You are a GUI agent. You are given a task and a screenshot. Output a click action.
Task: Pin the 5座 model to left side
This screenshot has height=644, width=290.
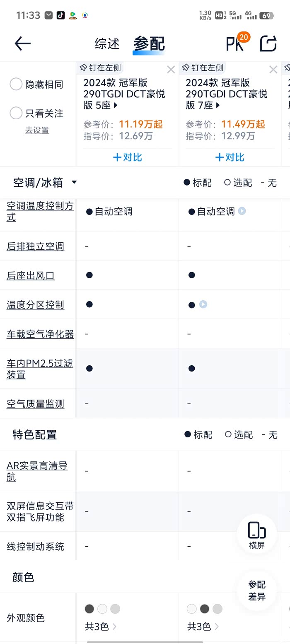point(100,68)
